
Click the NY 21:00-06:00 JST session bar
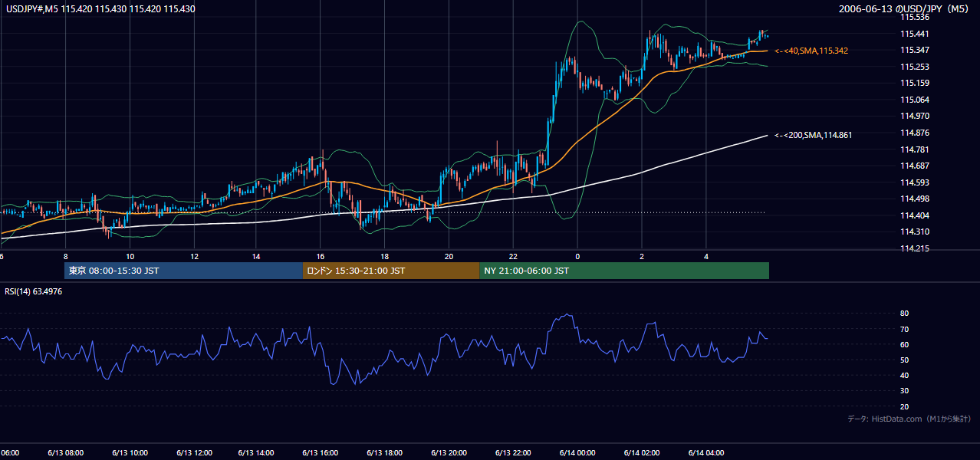[x=624, y=271]
